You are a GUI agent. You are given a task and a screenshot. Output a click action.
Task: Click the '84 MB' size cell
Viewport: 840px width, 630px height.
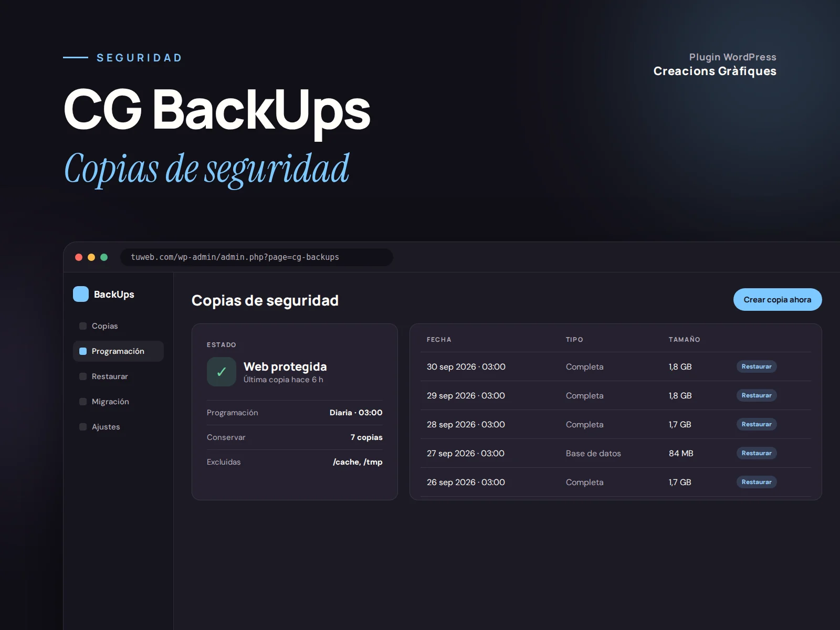[x=681, y=453]
